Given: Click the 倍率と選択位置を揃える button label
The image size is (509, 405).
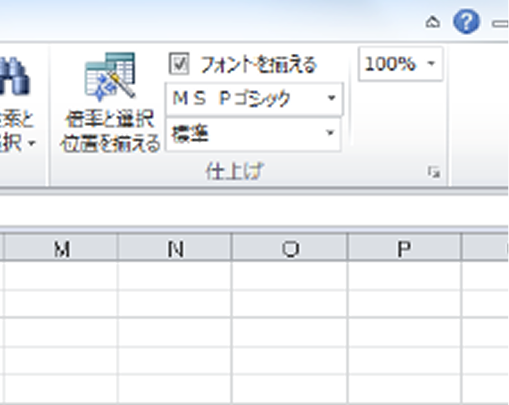Looking at the screenshot, I should click(110, 131).
